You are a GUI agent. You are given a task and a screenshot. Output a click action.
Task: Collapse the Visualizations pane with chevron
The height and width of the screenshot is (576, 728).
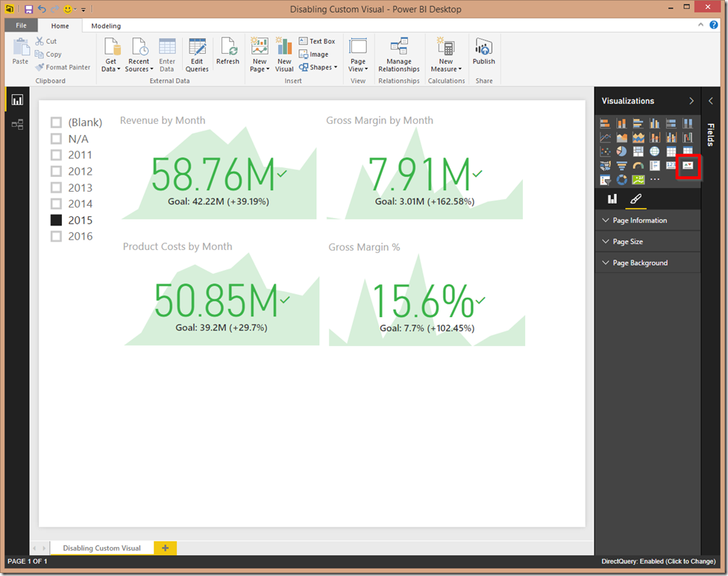tap(691, 101)
